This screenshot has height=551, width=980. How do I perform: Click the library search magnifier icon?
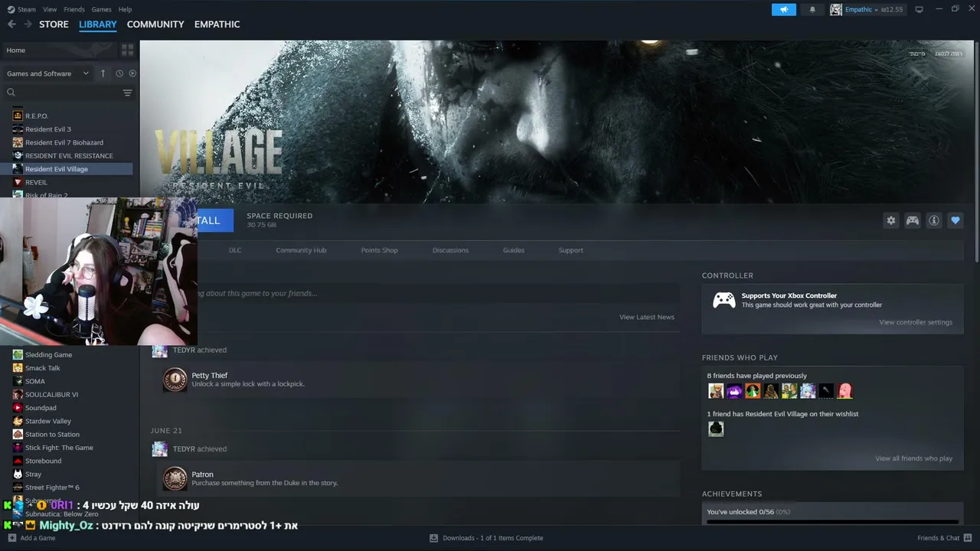tap(11, 93)
